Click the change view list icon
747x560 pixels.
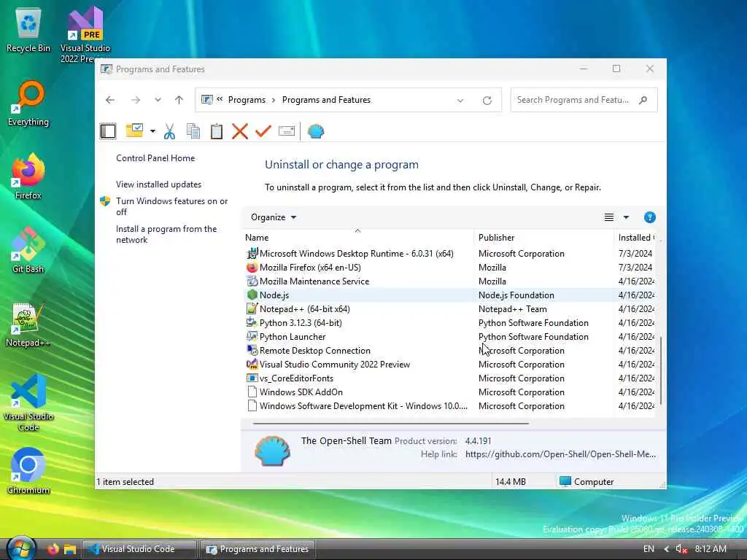click(x=609, y=217)
